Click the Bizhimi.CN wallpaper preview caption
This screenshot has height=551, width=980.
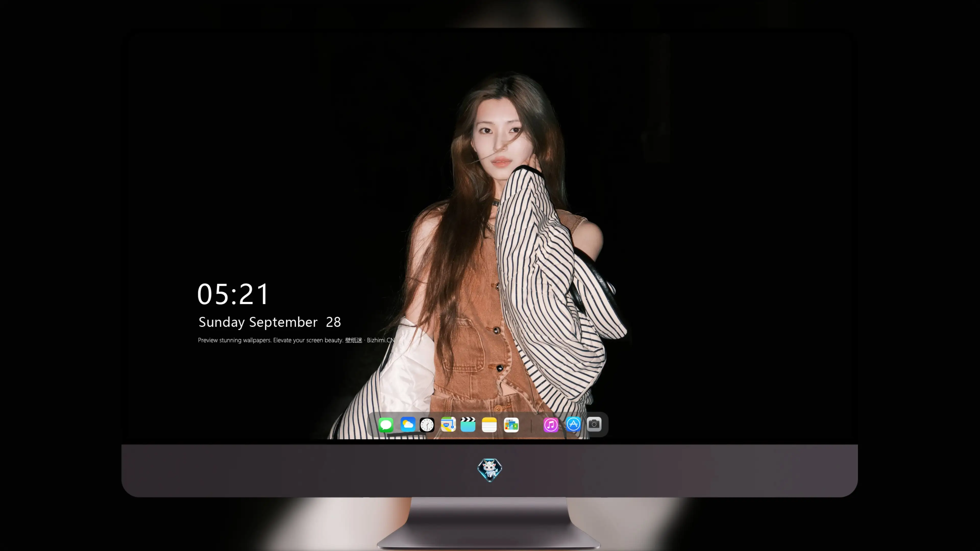point(296,340)
